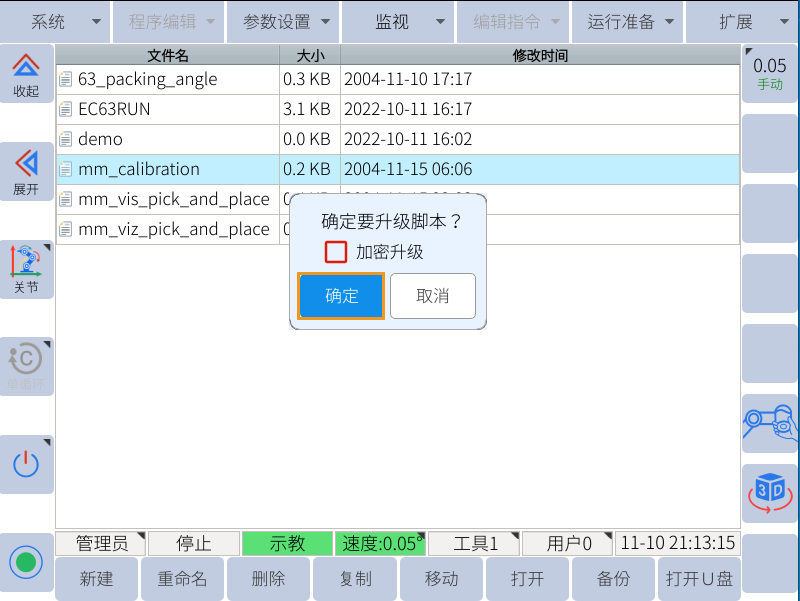Image resolution: width=800 pixels, height=601 pixels.
Task: Open the 参数设置 menu
Action: click(283, 21)
